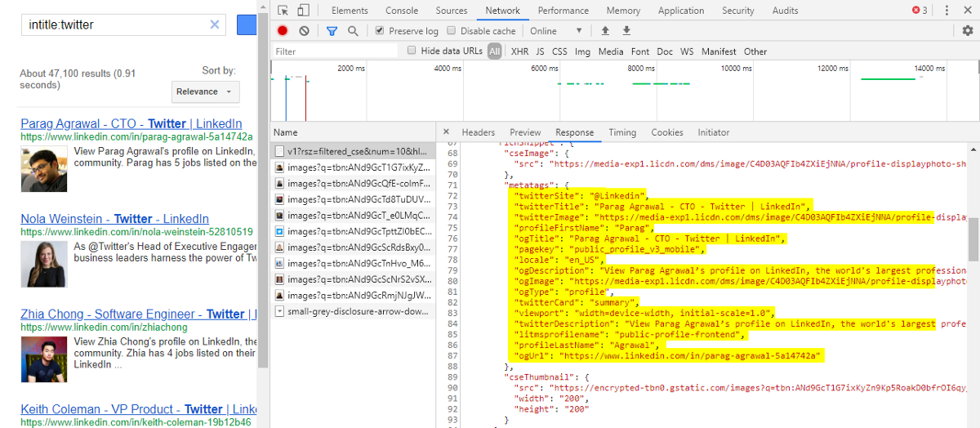The width and height of the screenshot is (980, 428).
Task: Open Nola Weinstein Twitter LinkedIn result
Action: [114, 219]
